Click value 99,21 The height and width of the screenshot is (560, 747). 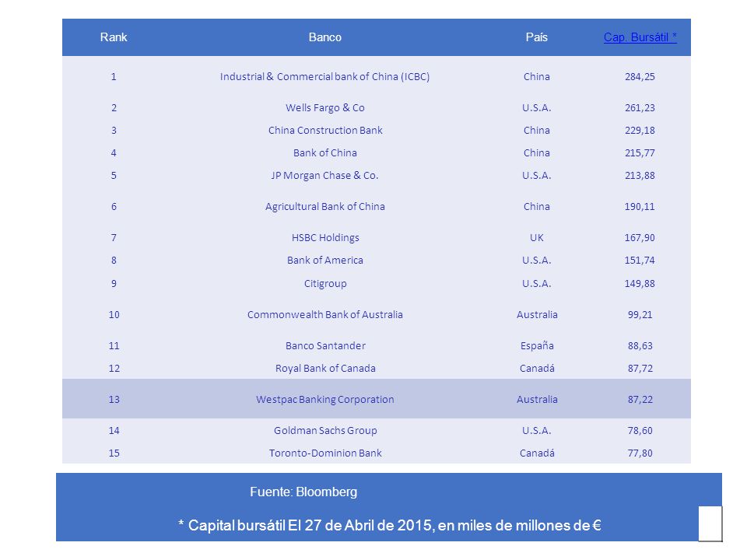tap(640, 314)
